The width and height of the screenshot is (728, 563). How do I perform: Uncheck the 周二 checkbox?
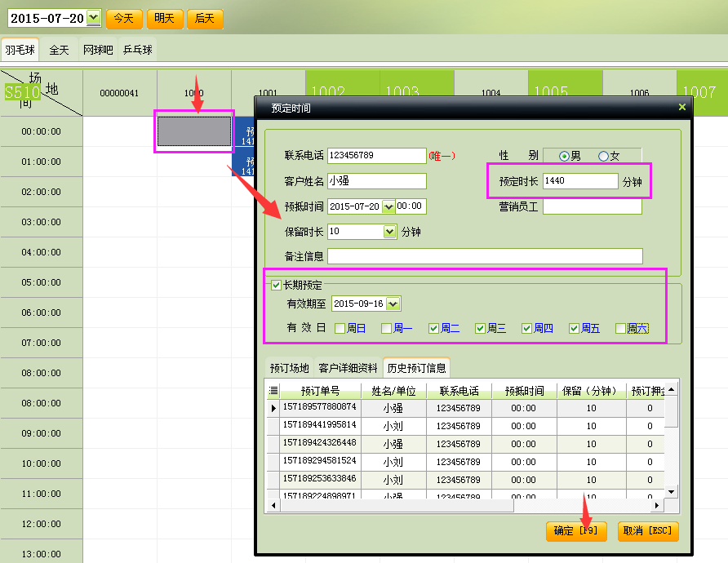pyautogui.click(x=433, y=329)
